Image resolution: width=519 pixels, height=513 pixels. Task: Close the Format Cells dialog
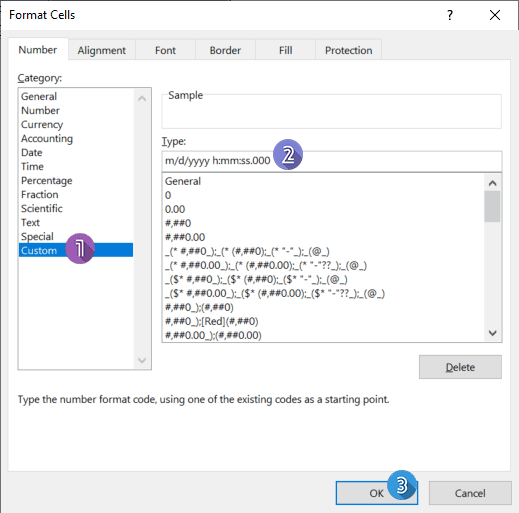pos(495,15)
